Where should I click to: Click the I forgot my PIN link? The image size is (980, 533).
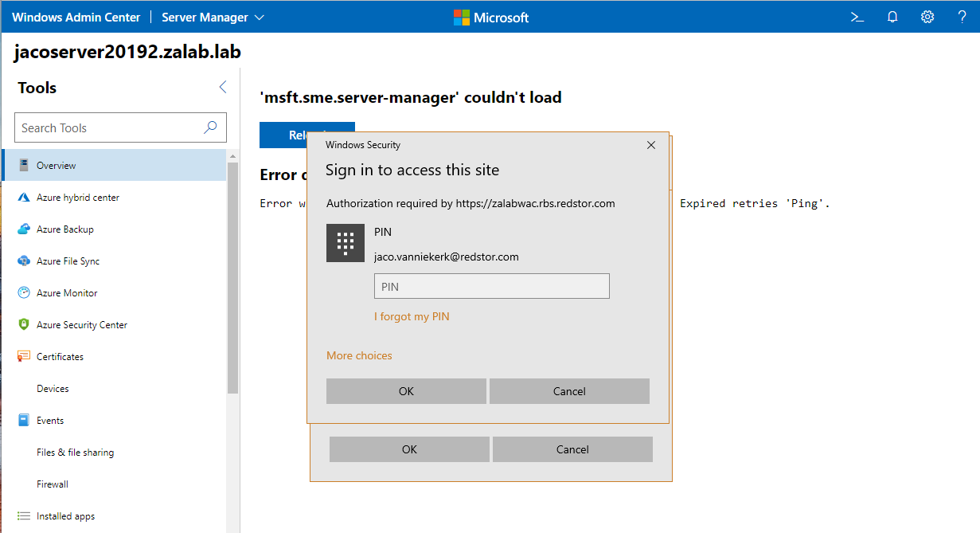(412, 316)
